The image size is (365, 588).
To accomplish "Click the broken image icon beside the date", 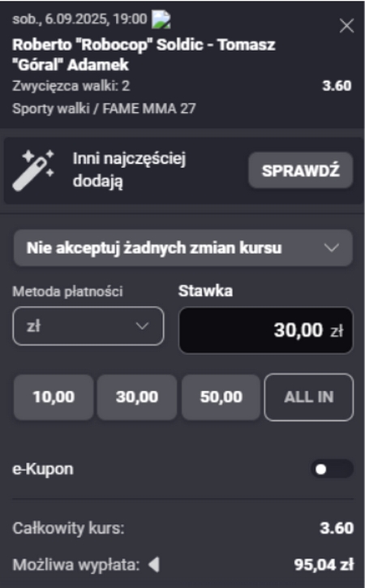I will pyautogui.click(x=161, y=19).
